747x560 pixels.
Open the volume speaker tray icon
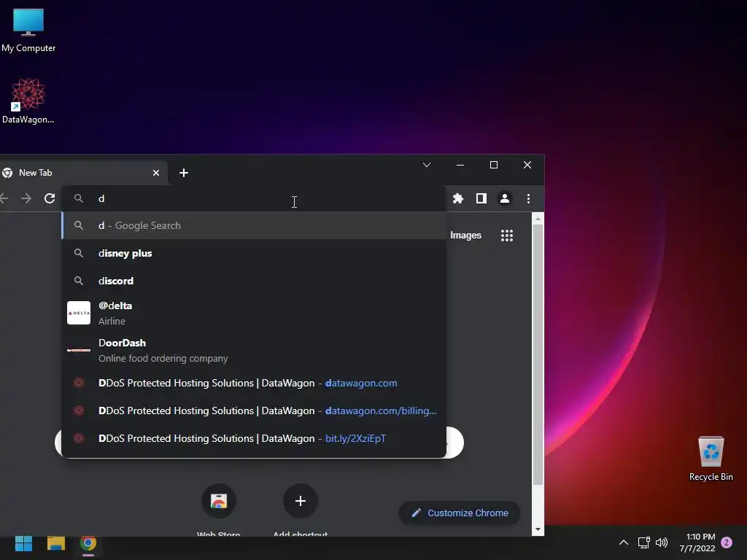pos(662,542)
